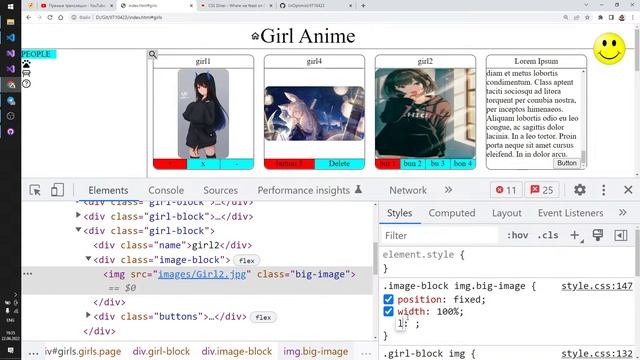Close the DevTools panel
This screenshot has width=640, height=360.
(628, 190)
